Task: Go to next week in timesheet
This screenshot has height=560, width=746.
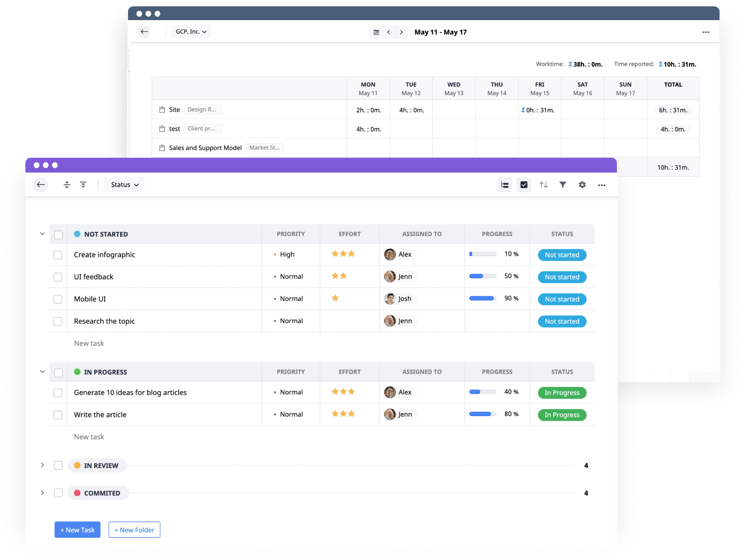Action: tap(402, 32)
